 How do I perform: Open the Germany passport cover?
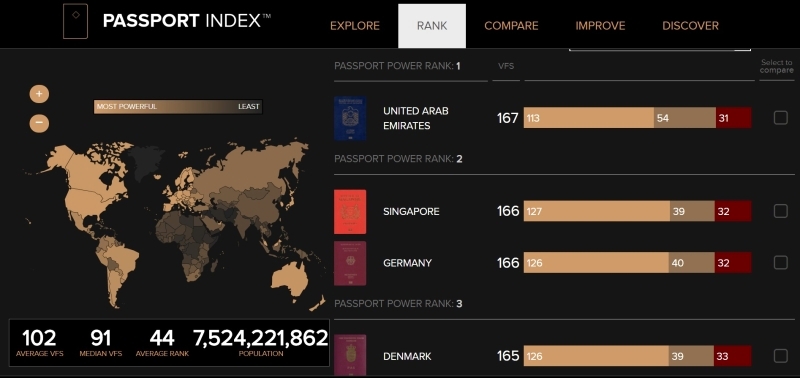[x=350, y=263]
